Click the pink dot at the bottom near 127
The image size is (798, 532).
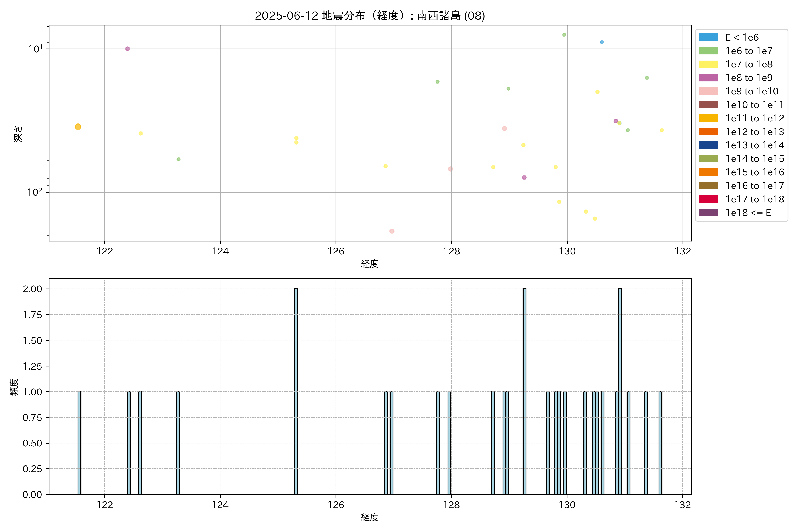pos(392,231)
